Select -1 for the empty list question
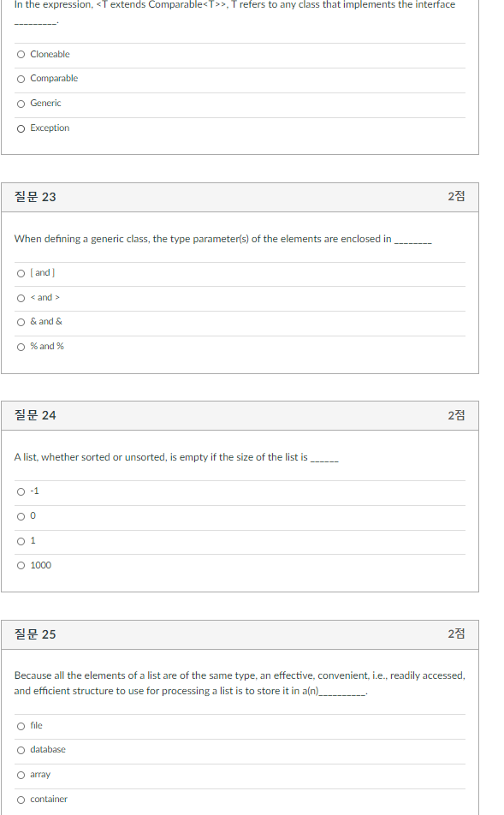Image resolution: width=504 pixels, height=815 pixels. coord(21,491)
